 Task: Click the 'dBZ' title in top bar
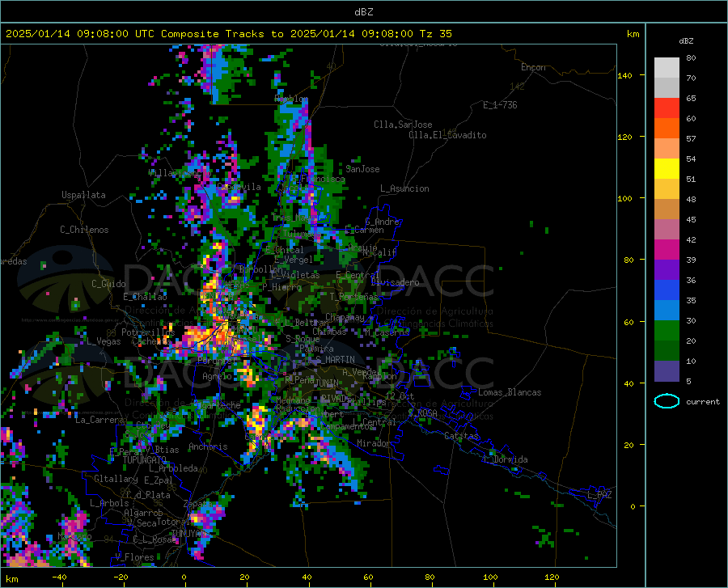click(363, 11)
